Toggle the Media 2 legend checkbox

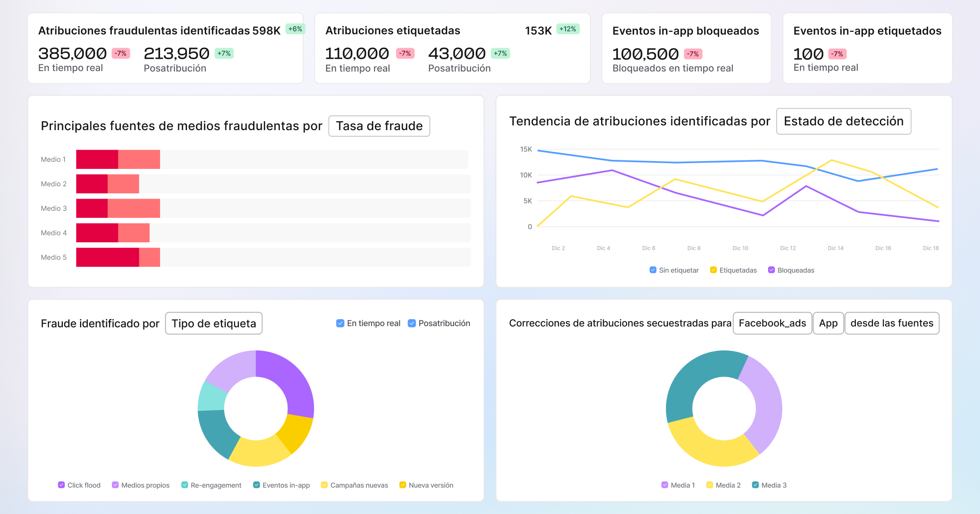click(710, 485)
